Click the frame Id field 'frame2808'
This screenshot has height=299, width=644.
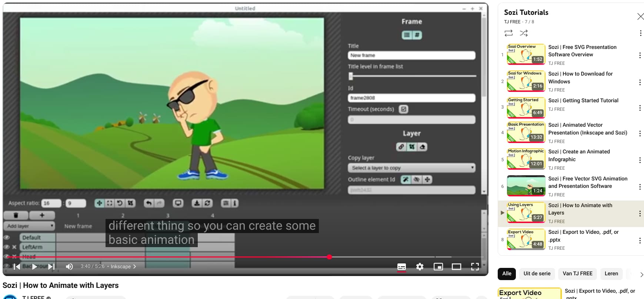pos(411,98)
